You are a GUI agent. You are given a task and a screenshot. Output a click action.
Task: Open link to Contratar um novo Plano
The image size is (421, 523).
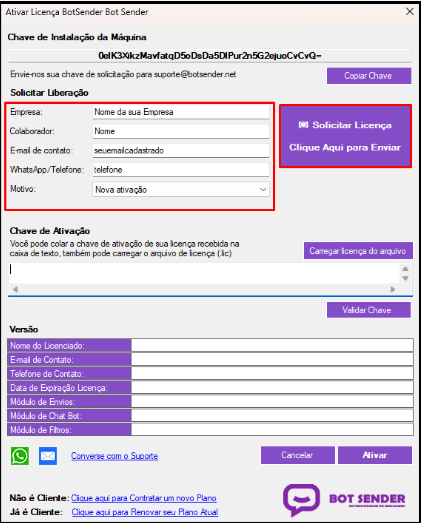144,498
